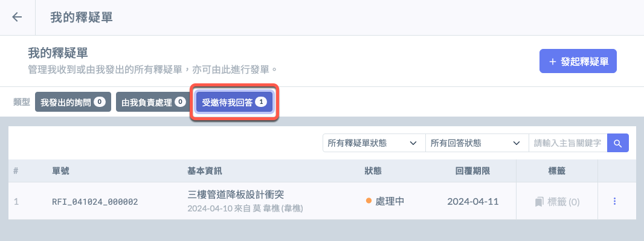
Task: Expand the 所有回答狀態 dropdown
Action: coord(477,143)
